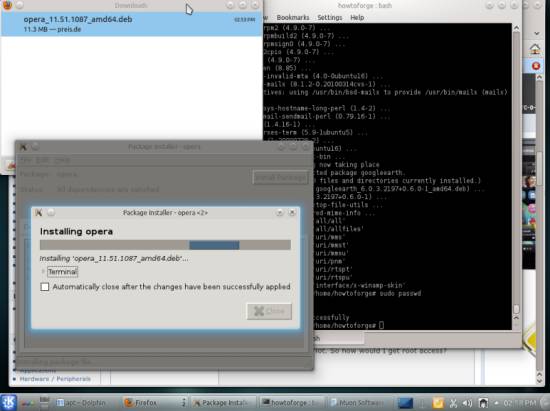The height and width of the screenshot is (411, 550).
Task: Click the Installing opera progress bar
Action: tap(165, 245)
